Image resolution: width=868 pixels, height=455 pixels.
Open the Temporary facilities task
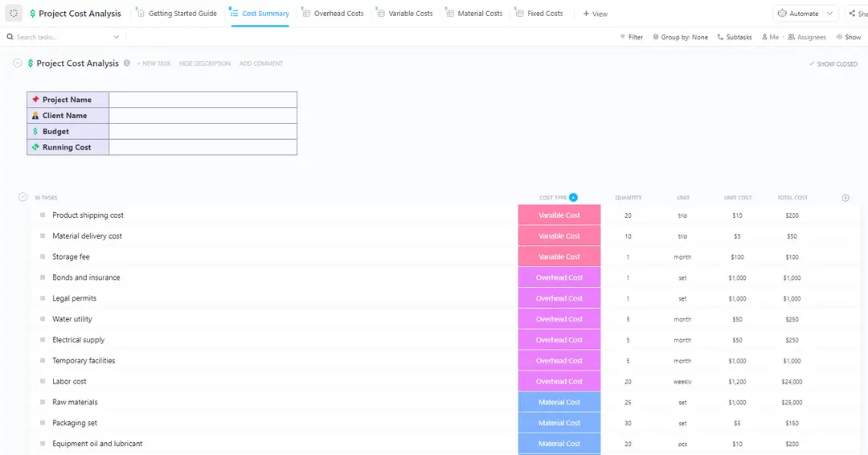point(84,360)
